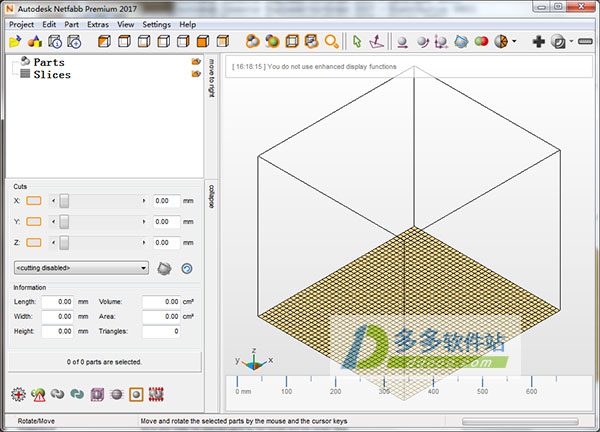
Task: Select the move part sphere icon
Action: coord(402,41)
